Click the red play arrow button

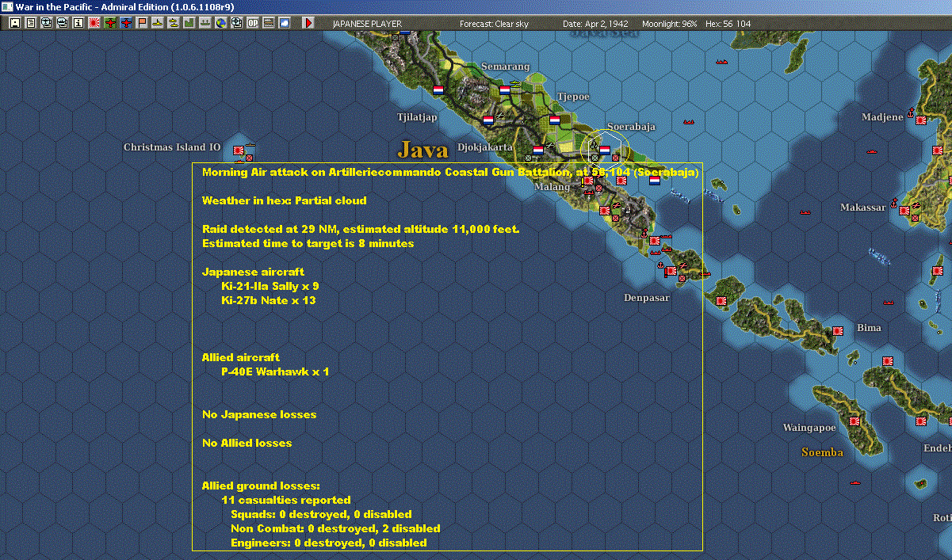tap(308, 23)
